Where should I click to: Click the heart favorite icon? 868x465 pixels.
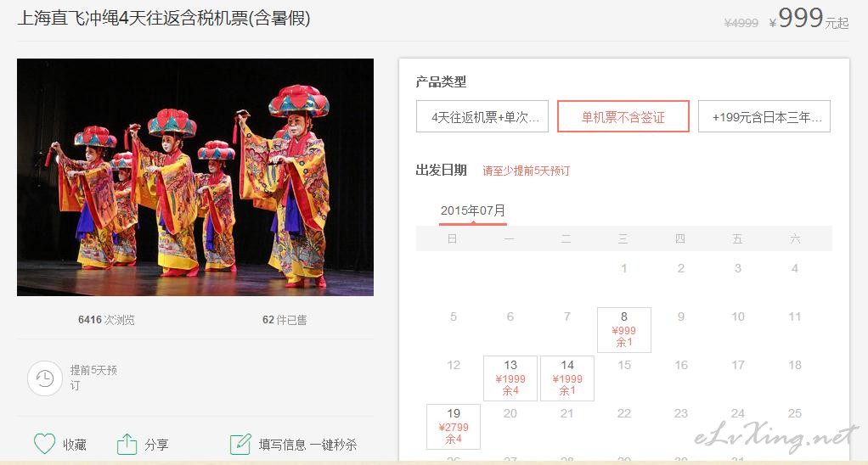(x=45, y=444)
